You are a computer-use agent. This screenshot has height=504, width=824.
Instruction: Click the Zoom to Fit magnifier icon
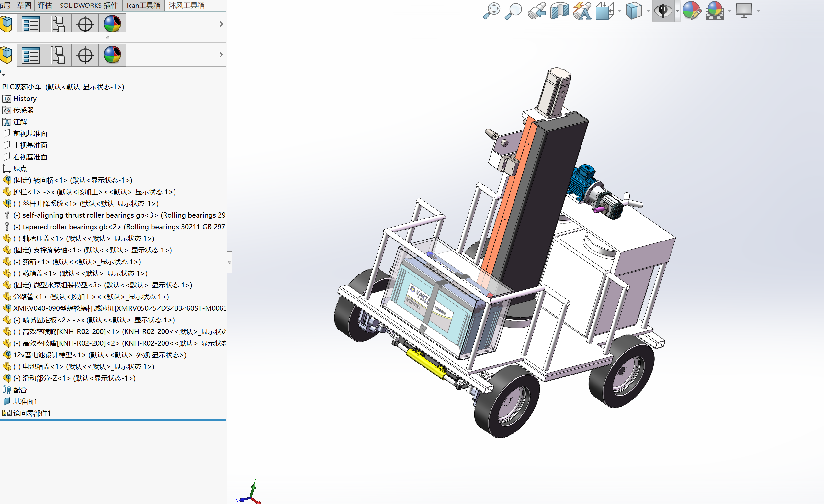[491, 11]
